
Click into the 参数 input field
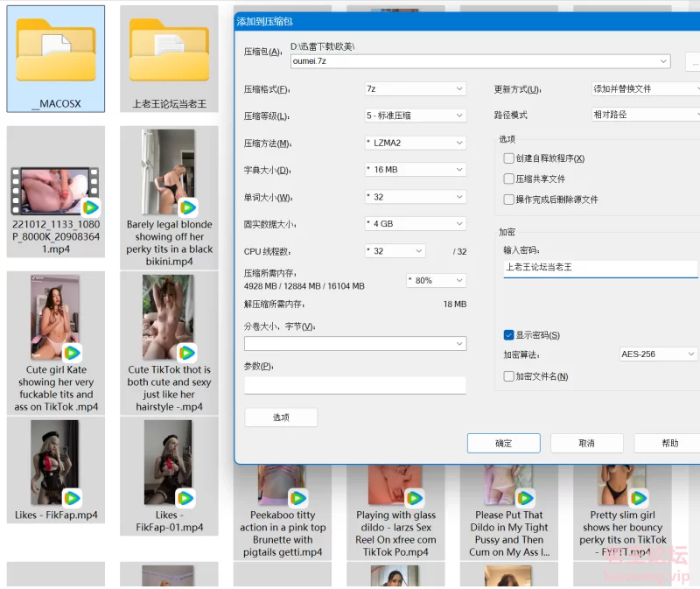[354, 385]
